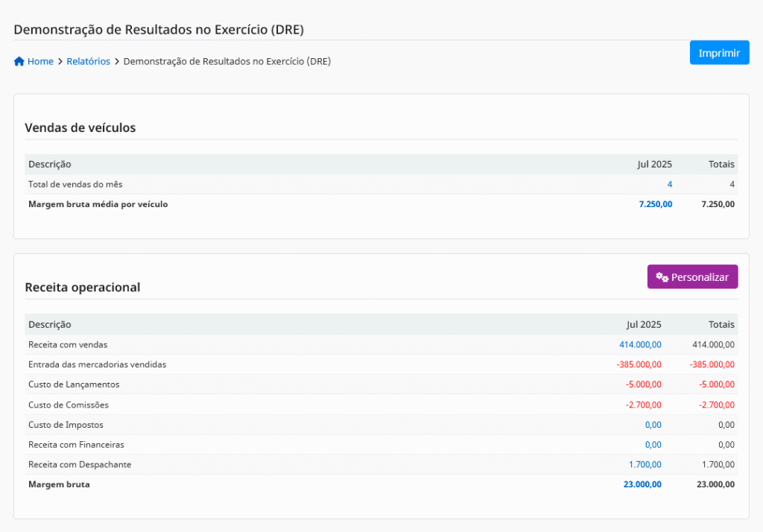Open Jul 2025 Receita com Financeiras 0,00
The height and width of the screenshot is (532, 763).
[653, 445]
